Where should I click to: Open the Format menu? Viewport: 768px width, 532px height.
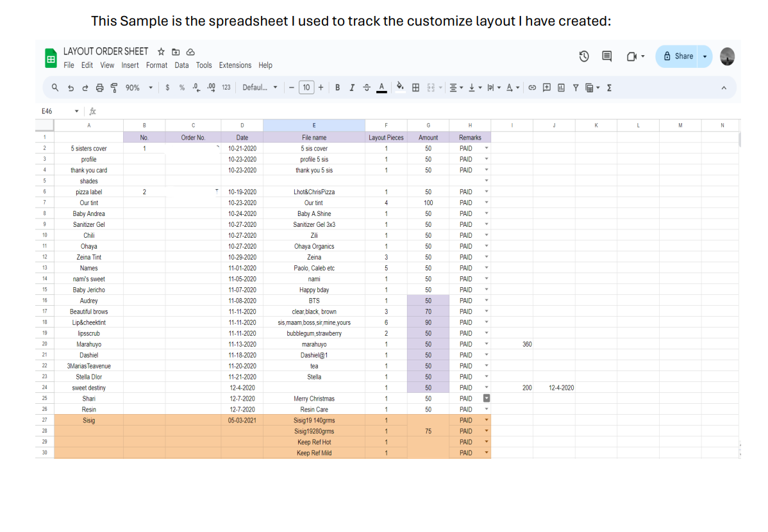click(156, 65)
